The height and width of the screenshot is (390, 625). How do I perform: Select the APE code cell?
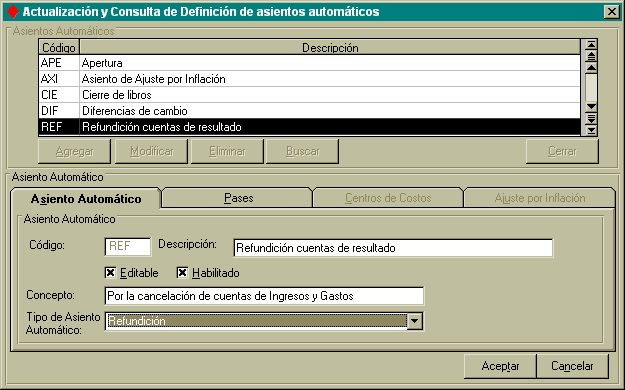pos(59,63)
